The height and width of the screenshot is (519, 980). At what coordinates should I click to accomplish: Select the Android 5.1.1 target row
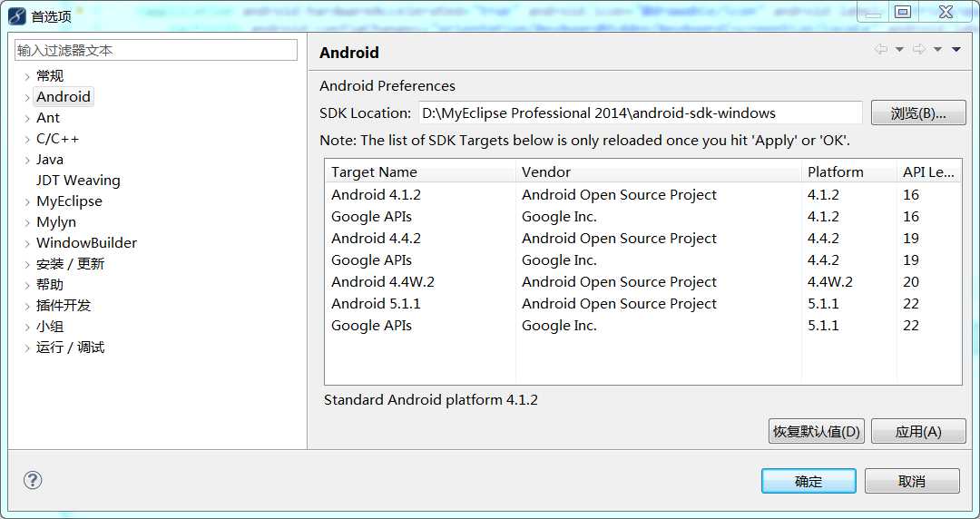(x=376, y=304)
